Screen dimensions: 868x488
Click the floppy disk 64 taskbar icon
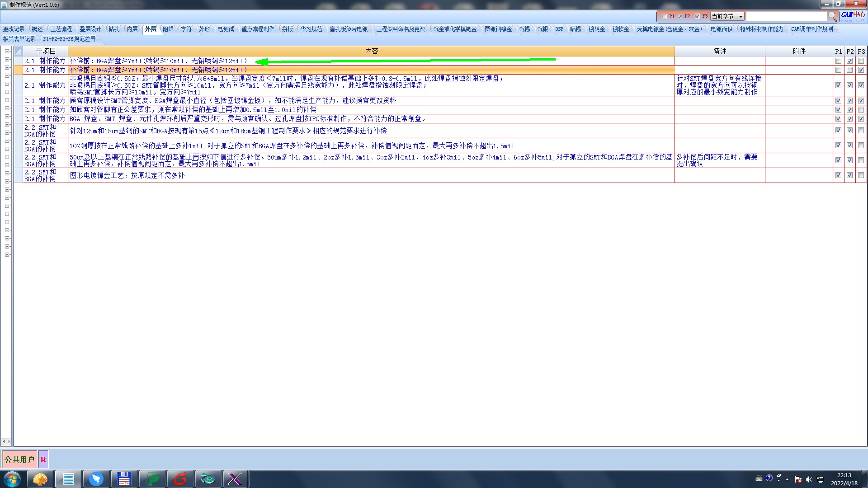124,479
